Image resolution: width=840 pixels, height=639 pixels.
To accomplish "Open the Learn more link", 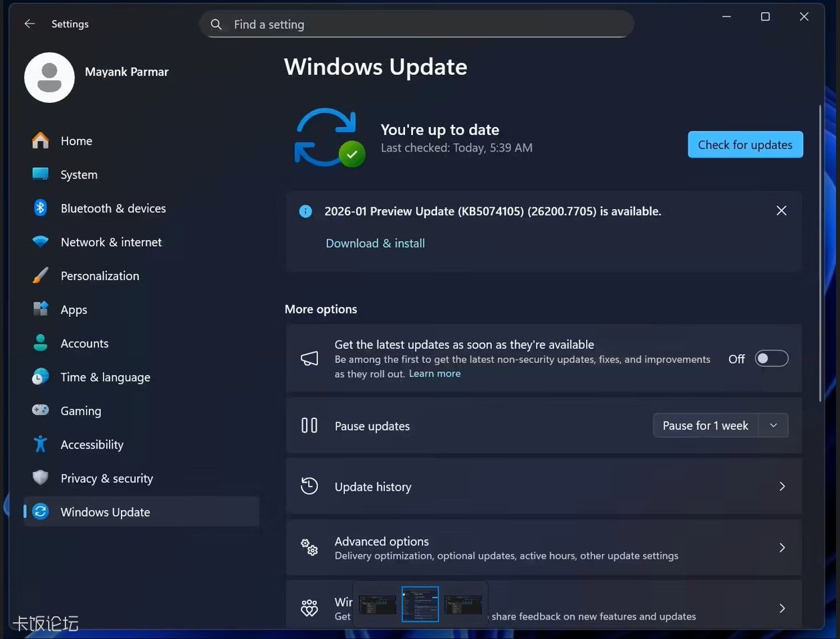I will pyautogui.click(x=434, y=374).
